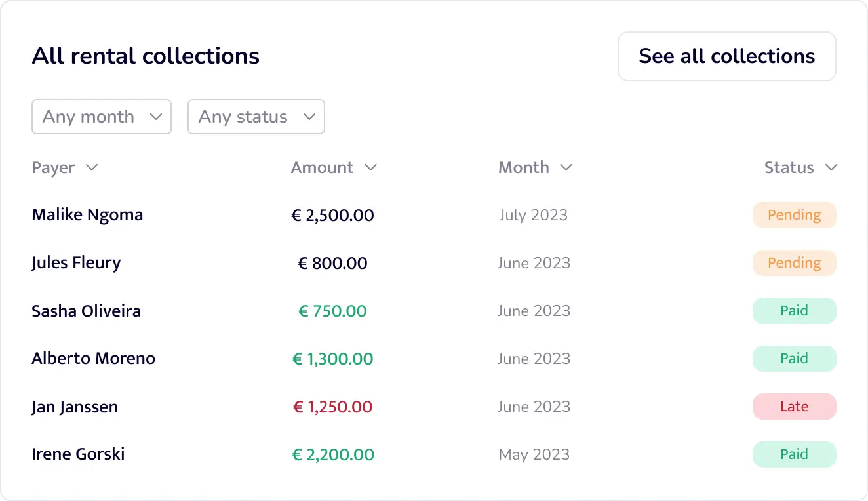Open the Irene Gorski row
Viewport: 868px width, 501px height.
[78, 454]
